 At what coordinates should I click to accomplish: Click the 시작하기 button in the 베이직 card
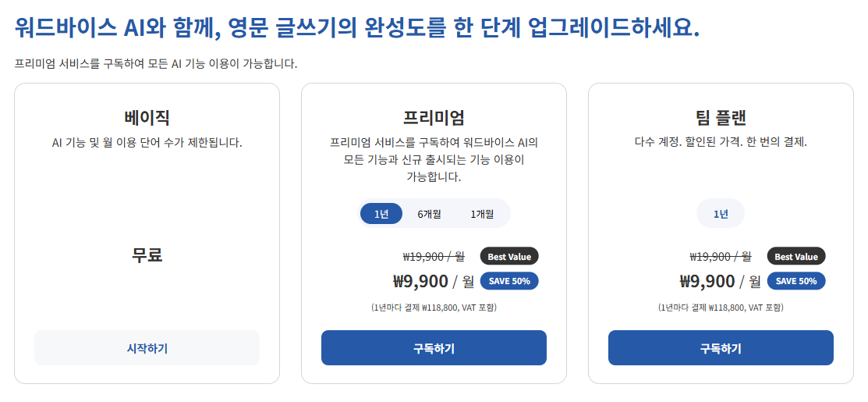click(147, 348)
